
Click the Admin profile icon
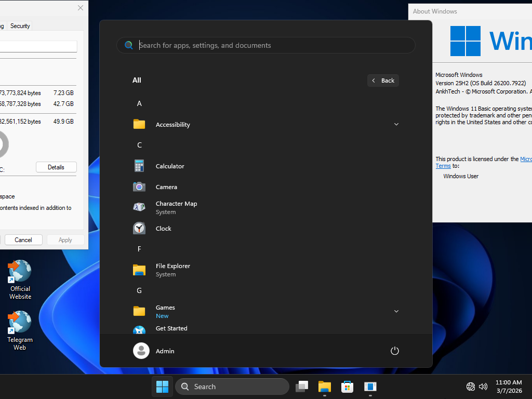click(x=141, y=351)
